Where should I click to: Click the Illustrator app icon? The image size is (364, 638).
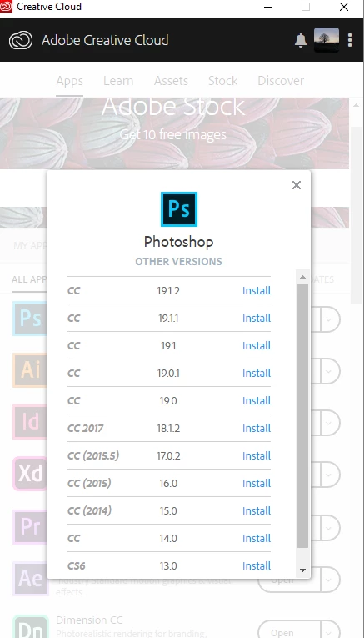30,369
